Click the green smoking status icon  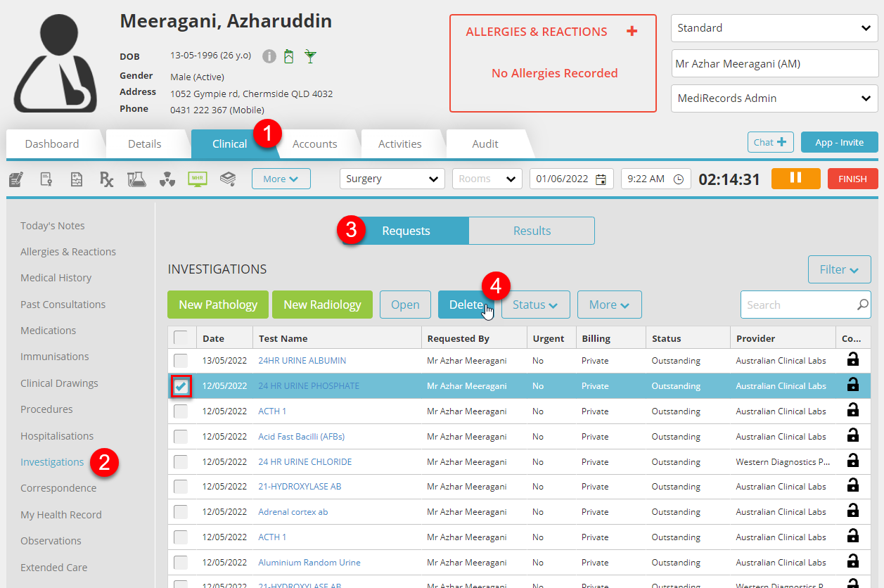coord(288,56)
